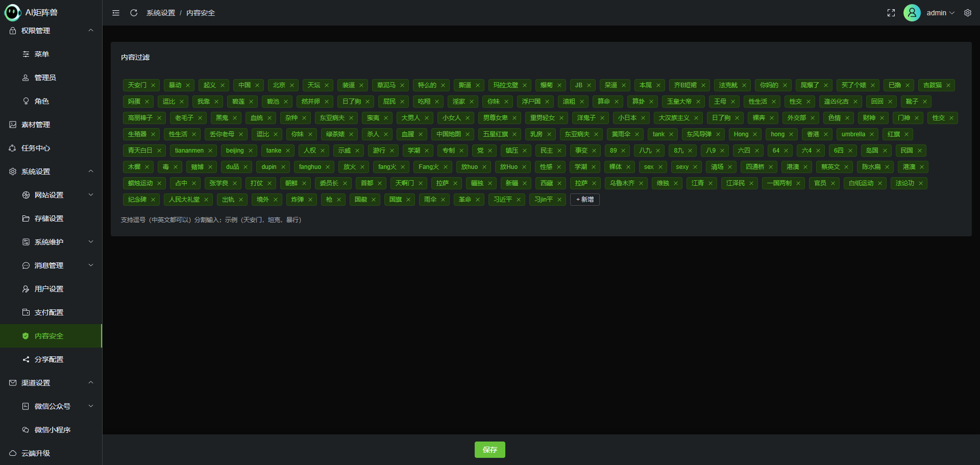Click the AI矩阵兽 logo icon
This screenshot has width=980, height=465.
click(12, 12)
